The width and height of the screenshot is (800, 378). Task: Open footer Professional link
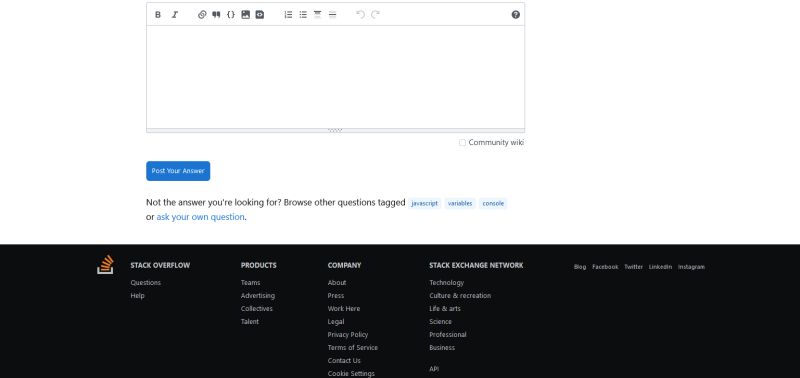447,335
